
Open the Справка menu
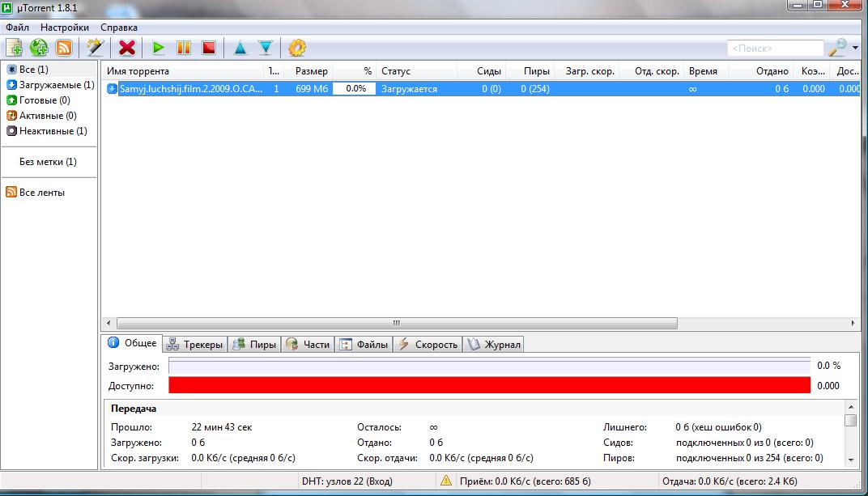(119, 27)
